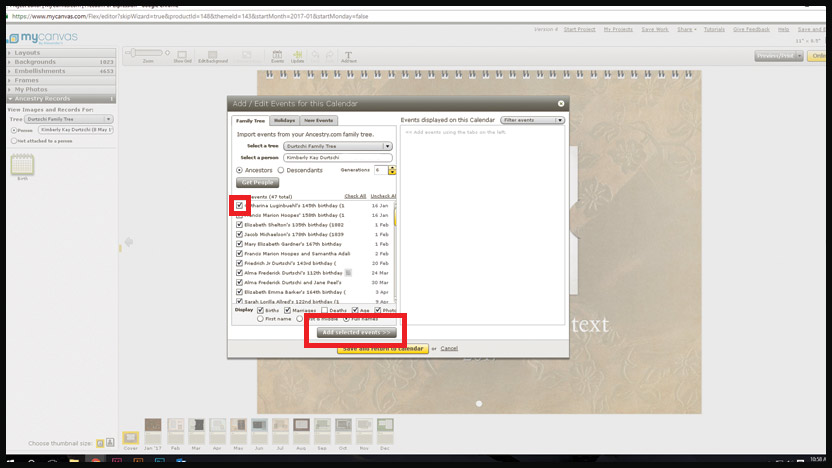Close the Add/Edit Events dialog with X
Screen dimensions: 832x468
click(x=561, y=103)
